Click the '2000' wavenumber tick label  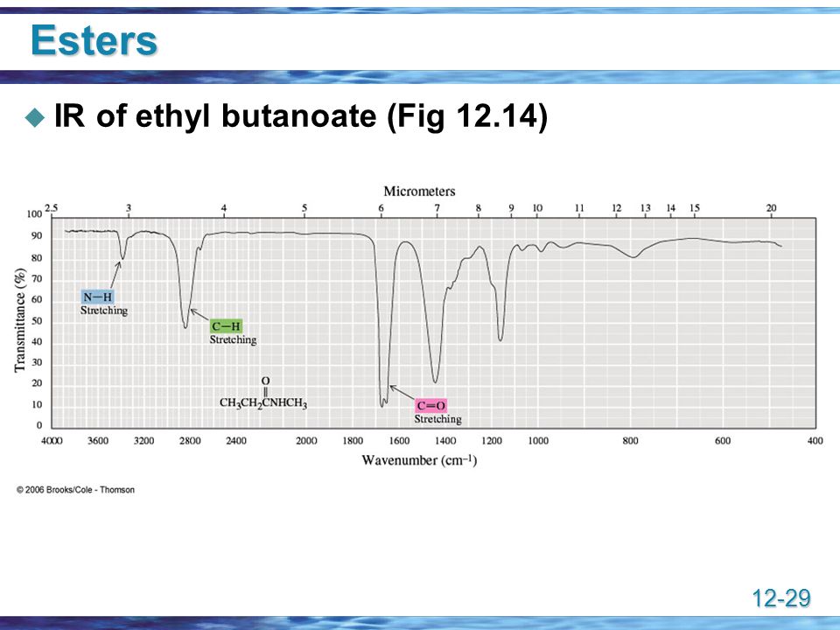[x=306, y=441]
